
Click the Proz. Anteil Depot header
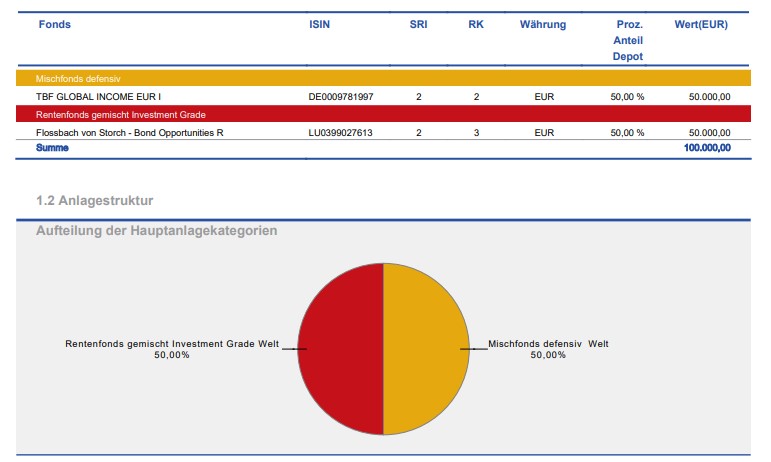point(627,40)
